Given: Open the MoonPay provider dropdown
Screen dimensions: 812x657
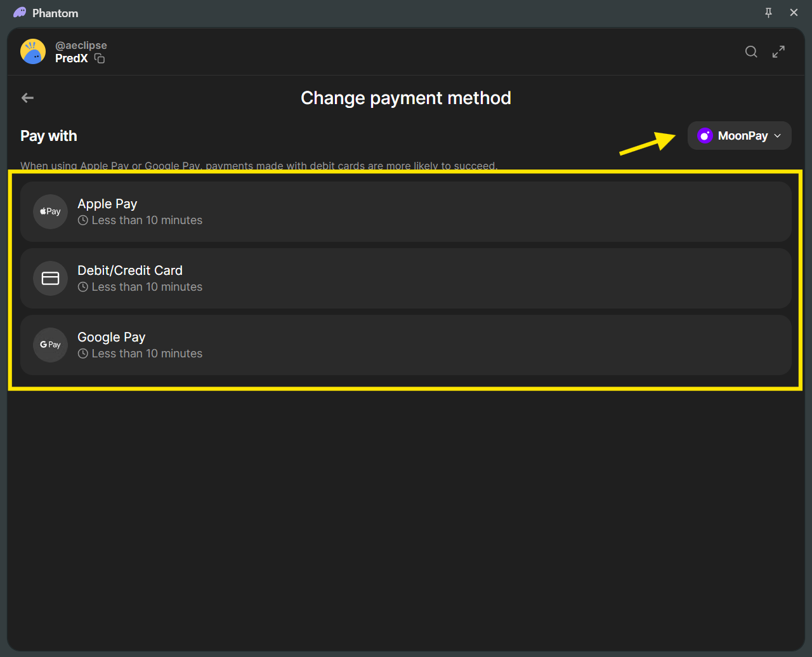Looking at the screenshot, I should [739, 136].
